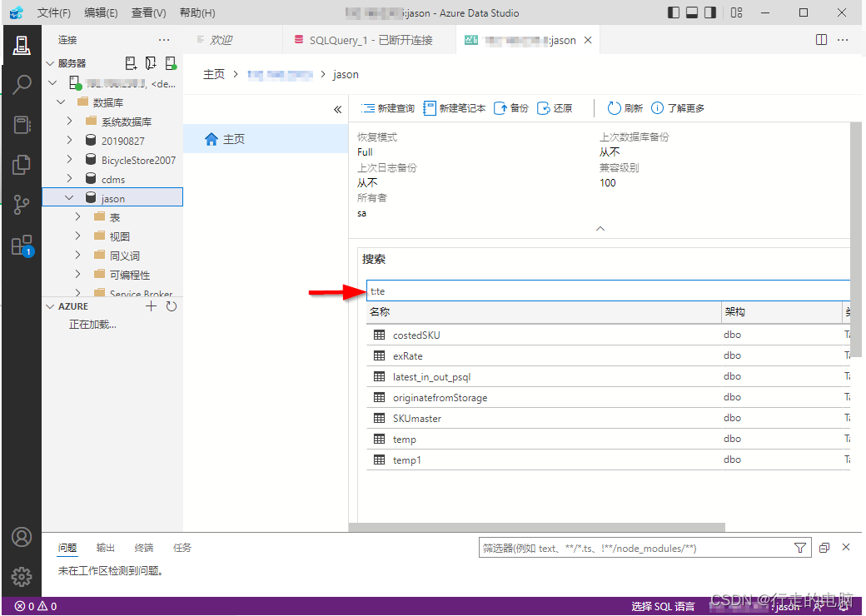Maximize the bottom panel size icon

click(x=824, y=548)
